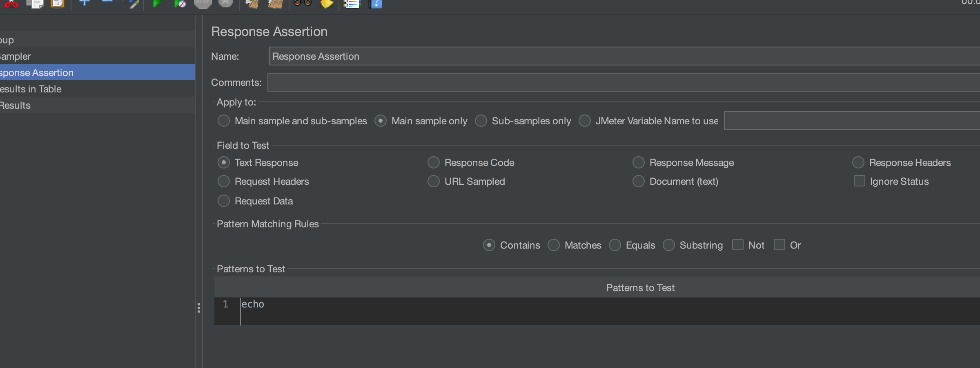This screenshot has height=368, width=980.
Task: Click the Patterns to Test column header
Action: pos(597,287)
